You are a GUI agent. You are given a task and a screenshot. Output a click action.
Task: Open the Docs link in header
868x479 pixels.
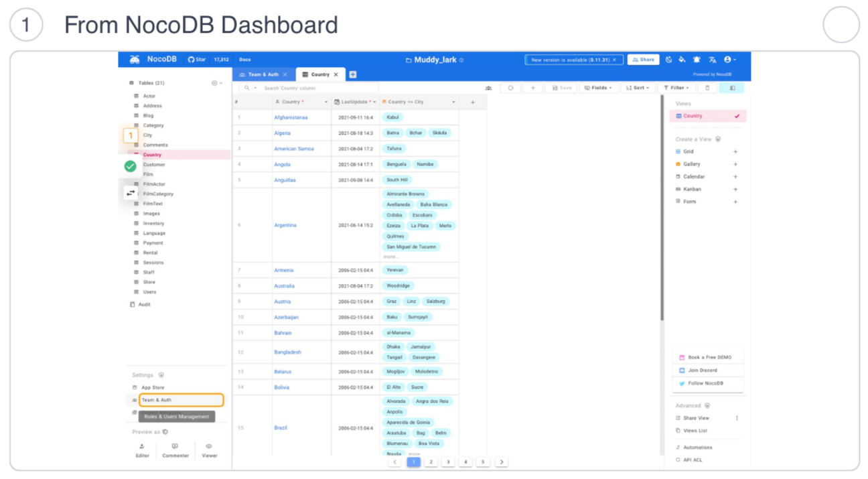click(245, 60)
